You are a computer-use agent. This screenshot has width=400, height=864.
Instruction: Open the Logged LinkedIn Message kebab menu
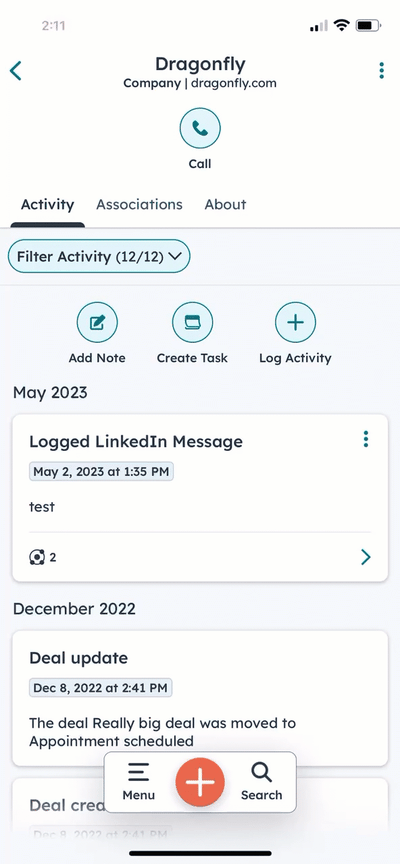point(366,439)
